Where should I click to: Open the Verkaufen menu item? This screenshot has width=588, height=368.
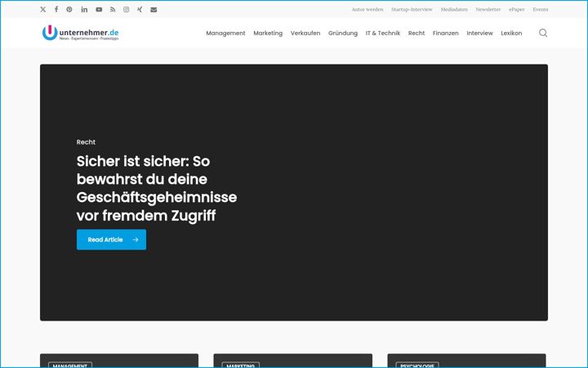(x=305, y=33)
